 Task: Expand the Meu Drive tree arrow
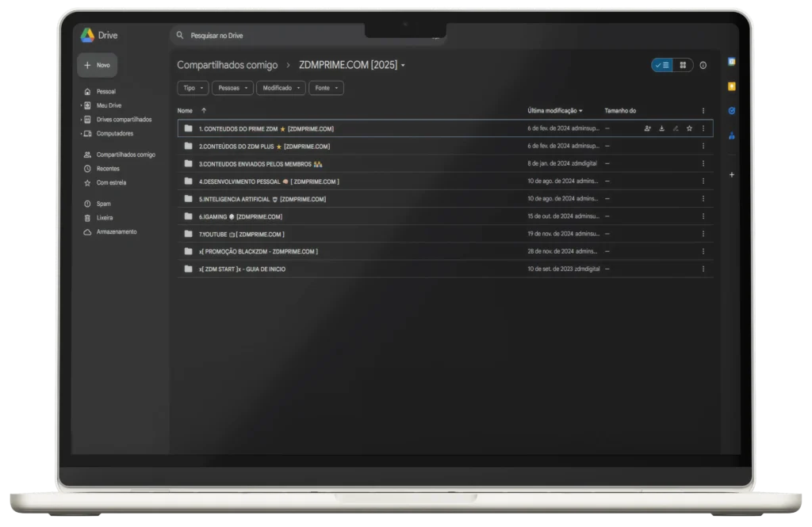(82, 105)
